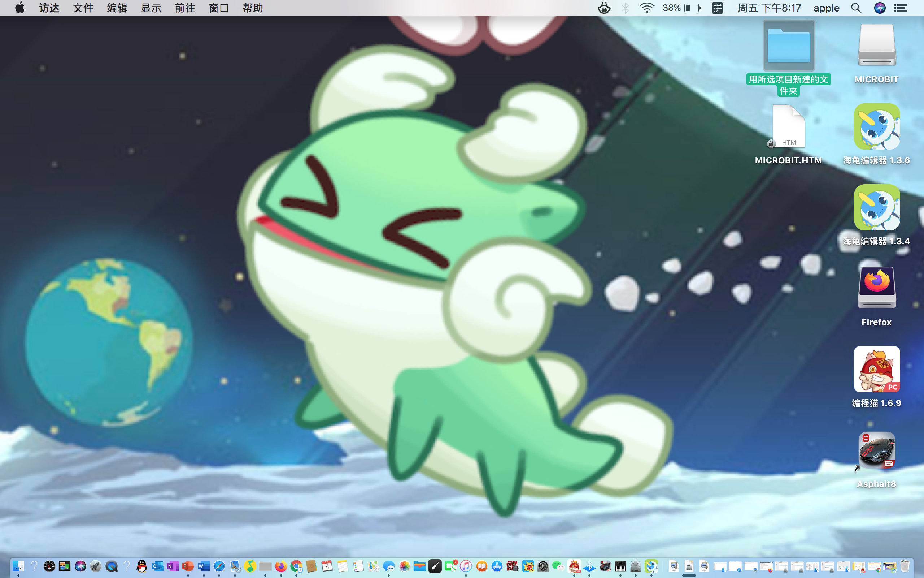The image size is (924, 578).
Task: Open Wi-Fi status menu in menu bar
Action: [647, 8]
